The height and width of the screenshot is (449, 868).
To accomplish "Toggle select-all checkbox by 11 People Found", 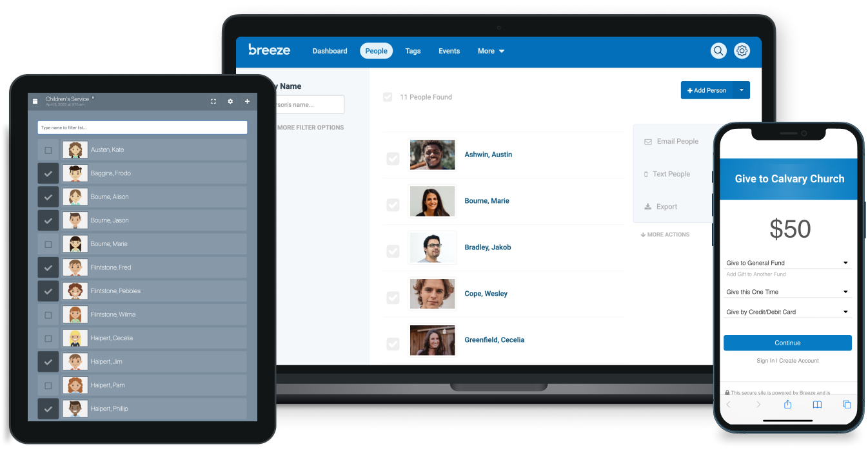I will [388, 97].
